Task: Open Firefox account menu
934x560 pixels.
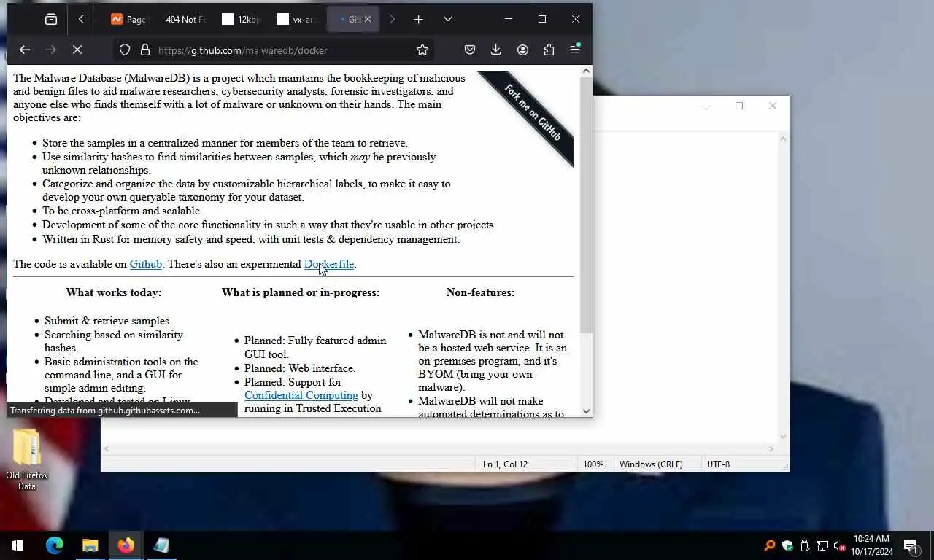Action: point(522,50)
